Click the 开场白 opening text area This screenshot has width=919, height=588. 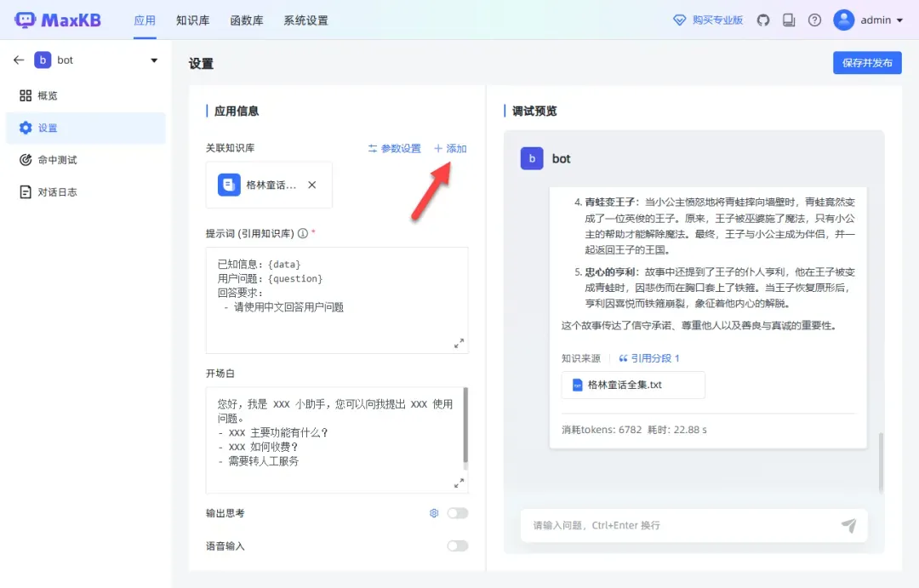tap(337, 440)
